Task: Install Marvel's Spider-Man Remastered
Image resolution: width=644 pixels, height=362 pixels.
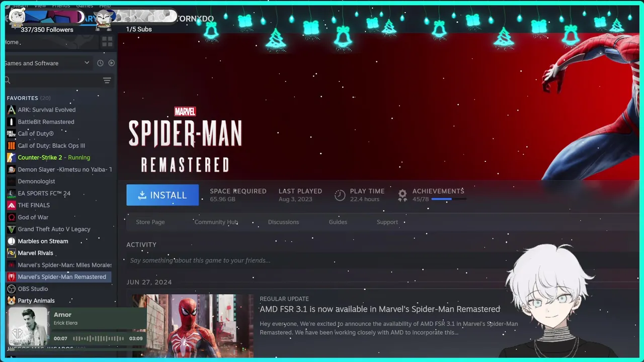Action: point(163,195)
